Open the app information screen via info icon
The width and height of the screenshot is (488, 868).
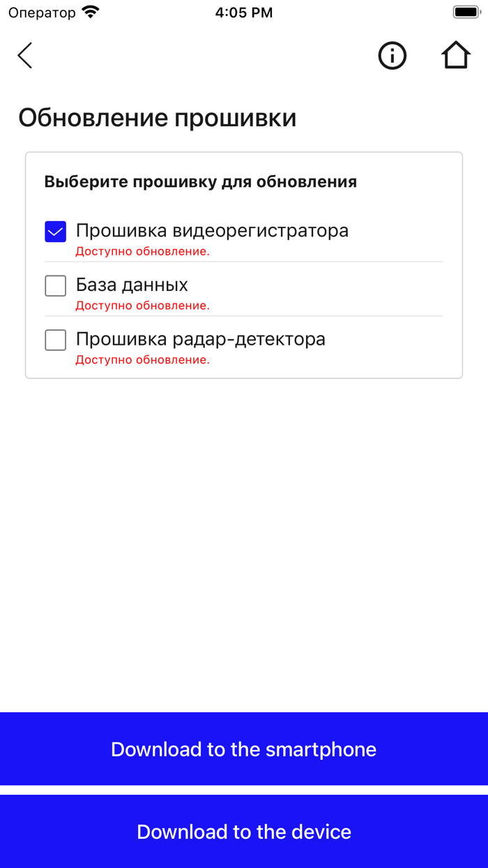click(392, 56)
